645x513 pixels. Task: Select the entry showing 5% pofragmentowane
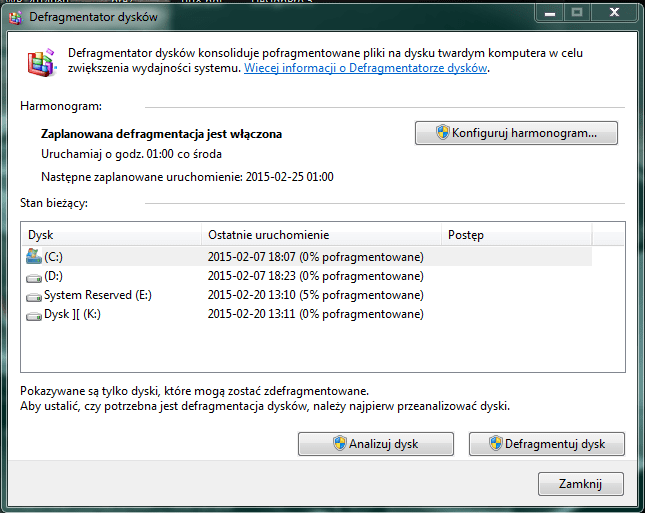[x=315, y=295]
